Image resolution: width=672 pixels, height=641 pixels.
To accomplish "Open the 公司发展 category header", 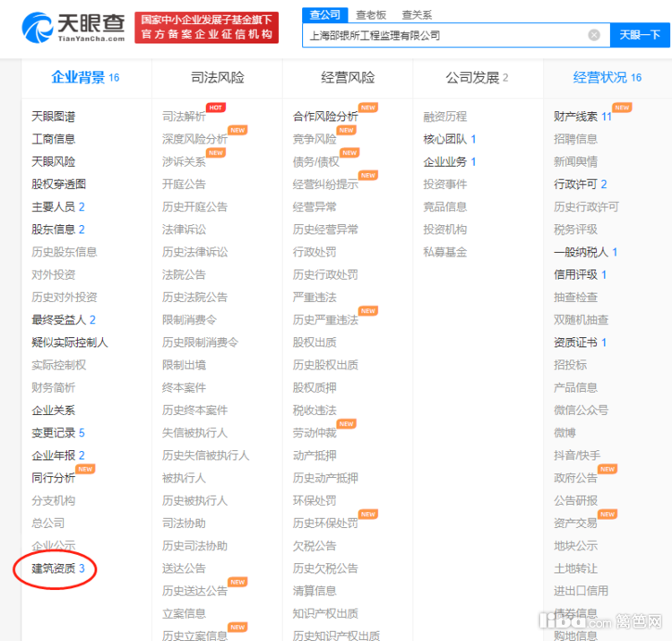I will (471, 78).
